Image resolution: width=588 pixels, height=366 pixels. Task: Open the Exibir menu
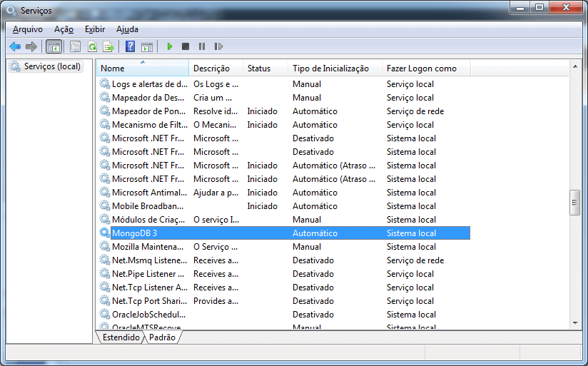click(95, 29)
